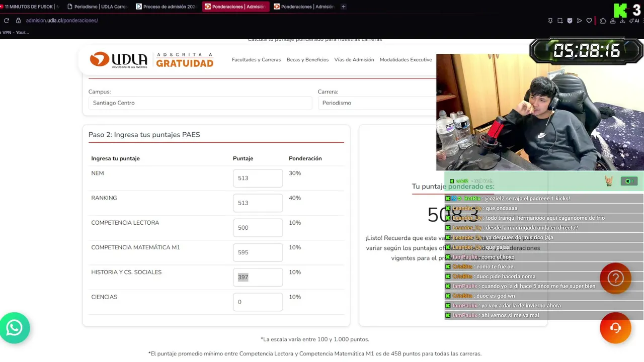Open the WhatsApp chat bubble
644x362 pixels.
[x=15, y=328]
